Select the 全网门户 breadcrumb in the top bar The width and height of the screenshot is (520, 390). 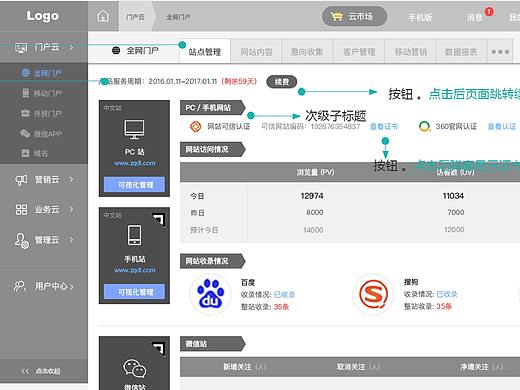pos(178,17)
